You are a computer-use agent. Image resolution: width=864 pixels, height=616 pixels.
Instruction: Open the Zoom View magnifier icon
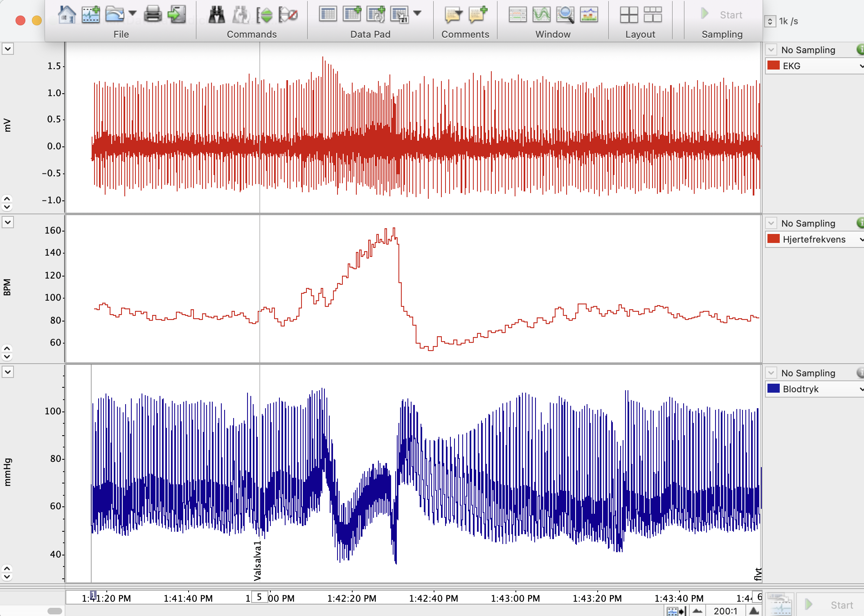565,15
